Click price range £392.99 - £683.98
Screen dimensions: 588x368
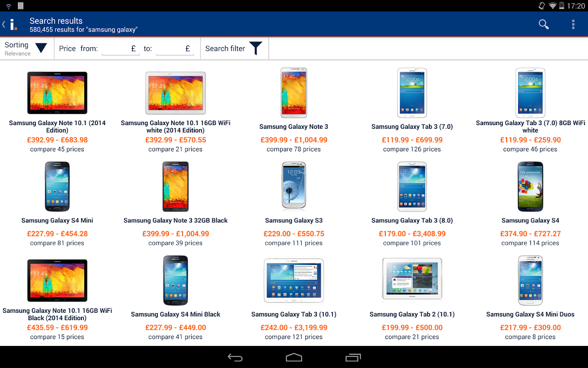(57, 140)
